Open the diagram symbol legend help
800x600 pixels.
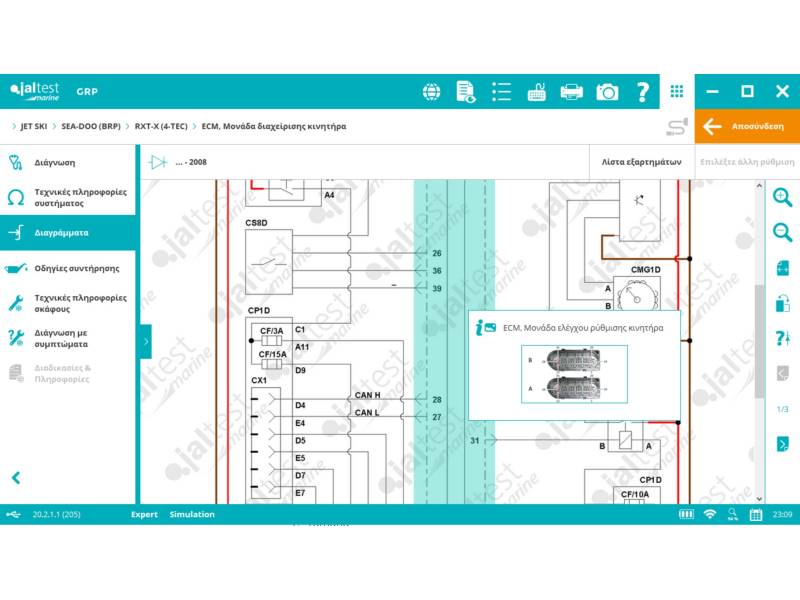pyautogui.click(x=782, y=338)
